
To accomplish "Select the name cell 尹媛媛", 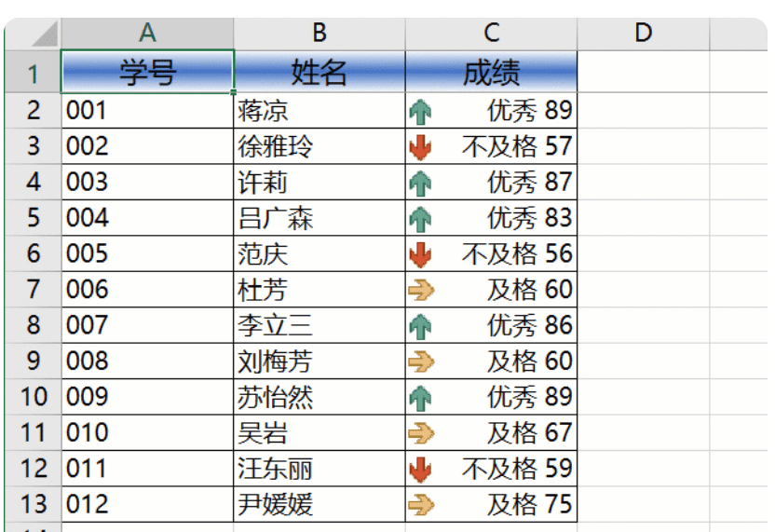I will 320,504.
